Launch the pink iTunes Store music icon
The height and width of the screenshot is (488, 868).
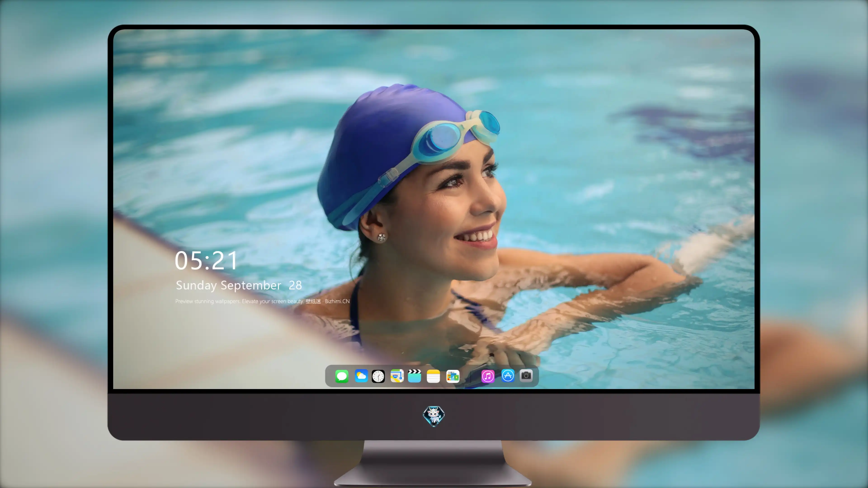click(x=488, y=376)
